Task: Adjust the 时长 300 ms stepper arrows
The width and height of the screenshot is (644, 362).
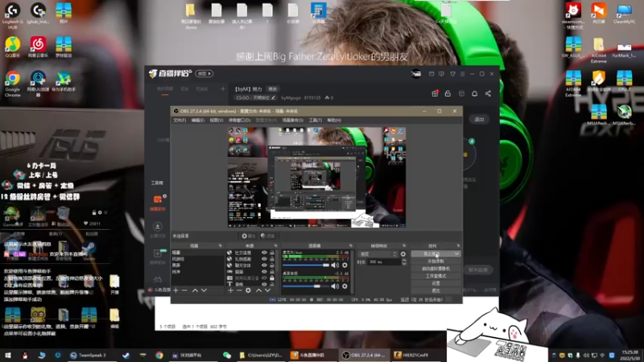Action: coord(404,261)
